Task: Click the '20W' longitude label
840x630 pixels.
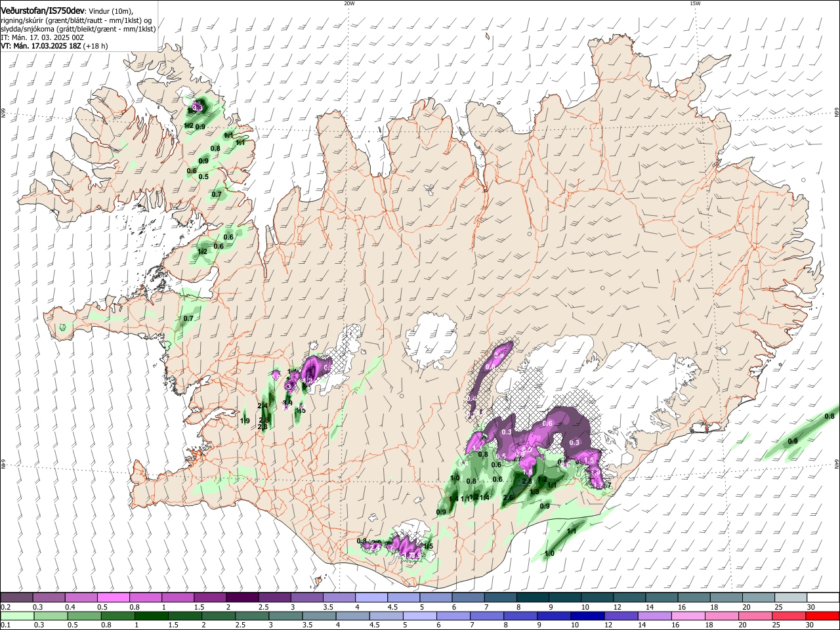Action: [x=349, y=3]
